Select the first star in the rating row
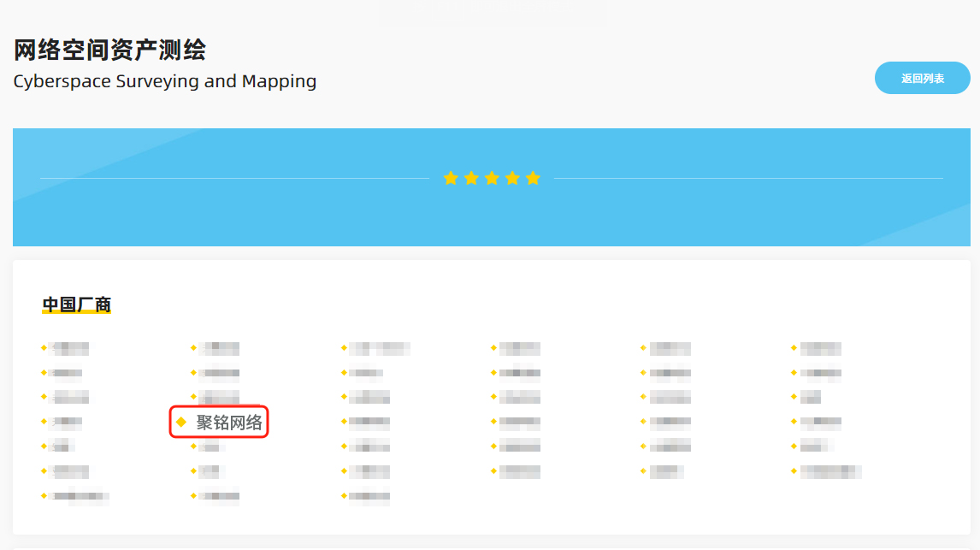The image size is (980, 550). pyautogui.click(x=451, y=178)
